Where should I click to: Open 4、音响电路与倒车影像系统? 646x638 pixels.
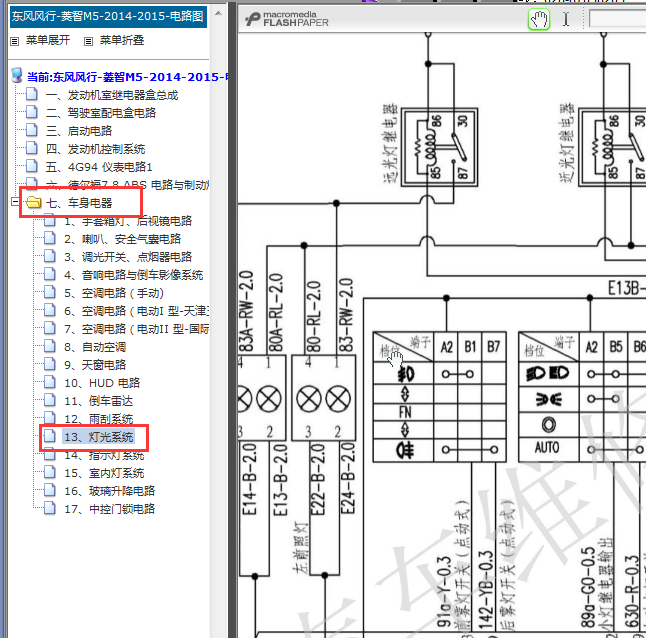tap(133, 275)
